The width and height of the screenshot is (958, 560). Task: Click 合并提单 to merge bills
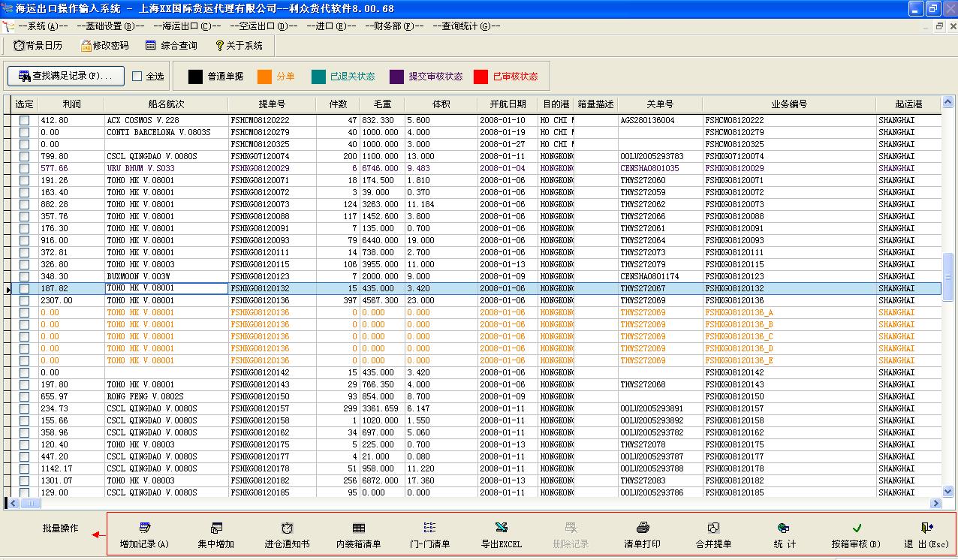tap(713, 535)
